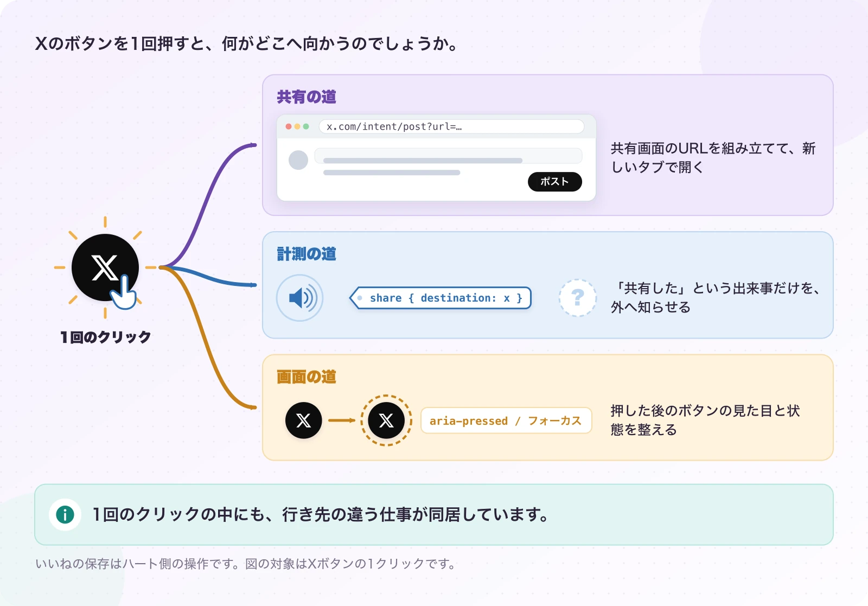This screenshot has width=868, height=606.
Task: Click the X button with dashed focus ring
Action: (x=386, y=420)
